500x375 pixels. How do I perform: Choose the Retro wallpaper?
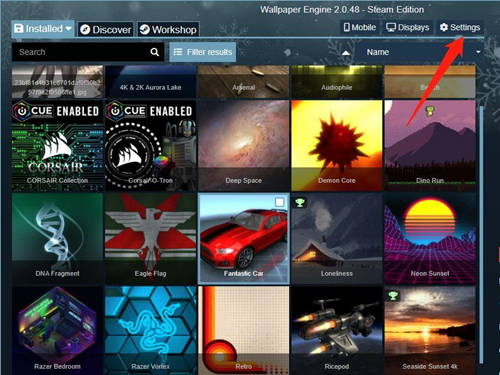pos(244,331)
